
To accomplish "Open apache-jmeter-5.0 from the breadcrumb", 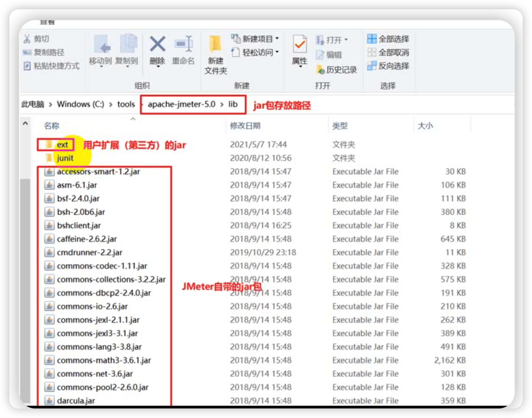I will pos(181,104).
